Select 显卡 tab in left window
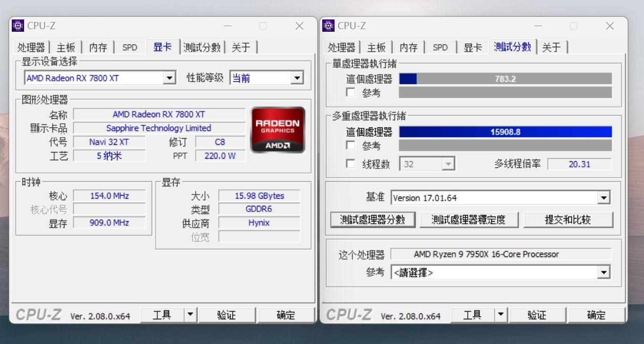 click(x=162, y=47)
